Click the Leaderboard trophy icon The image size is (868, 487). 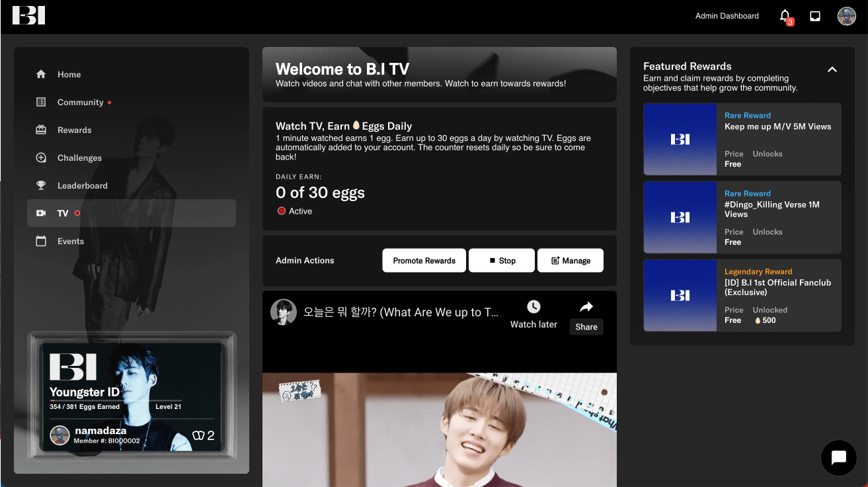[x=41, y=185]
